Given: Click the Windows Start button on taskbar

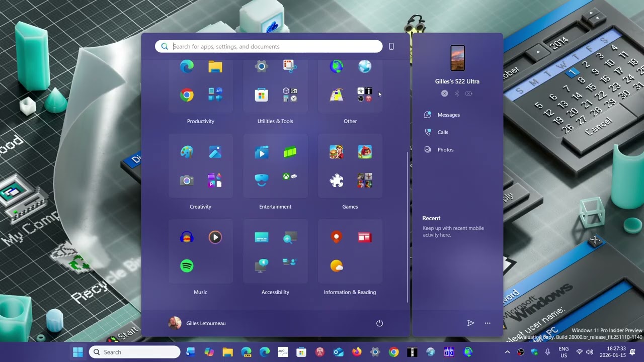Looking at the screenshot, I should click(78, 352).
